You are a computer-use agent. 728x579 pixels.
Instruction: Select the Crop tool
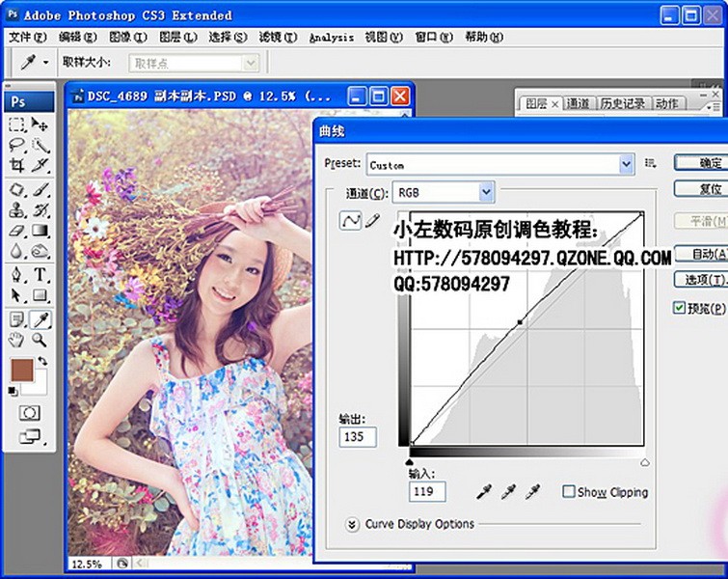(x=16, y=165)
